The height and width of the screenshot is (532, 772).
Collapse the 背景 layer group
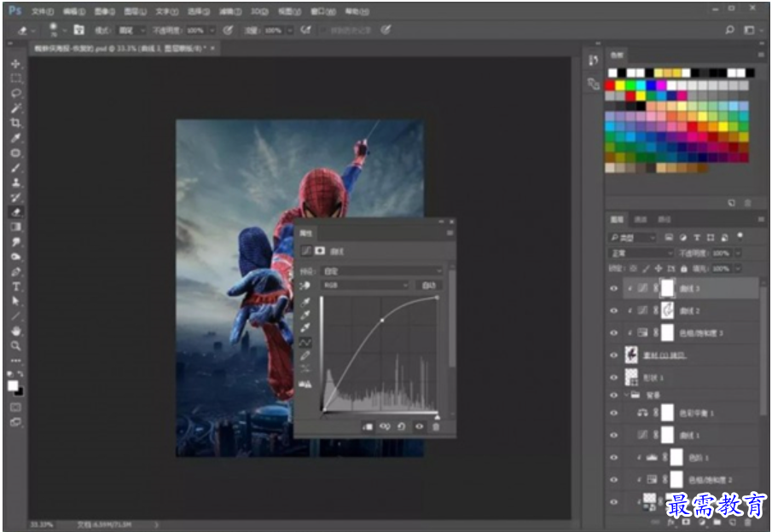pos(627,395)
